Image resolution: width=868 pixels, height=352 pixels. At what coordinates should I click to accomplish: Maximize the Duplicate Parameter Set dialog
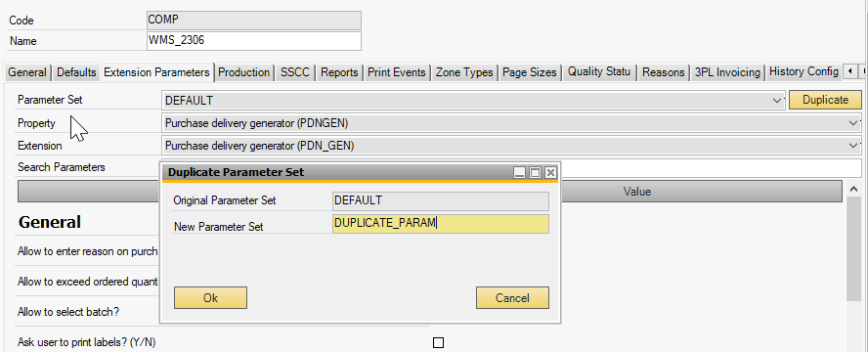pos(535,173)
